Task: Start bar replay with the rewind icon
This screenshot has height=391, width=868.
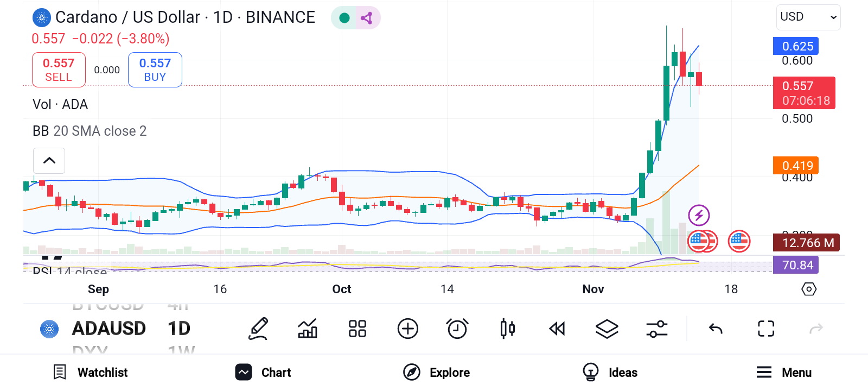Action: 557,329
